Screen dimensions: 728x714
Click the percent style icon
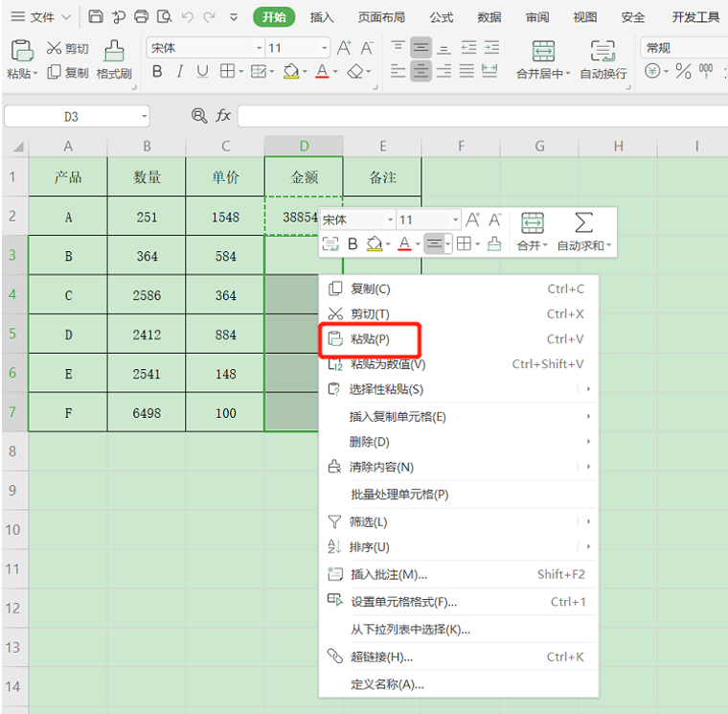tap(683, 71)
